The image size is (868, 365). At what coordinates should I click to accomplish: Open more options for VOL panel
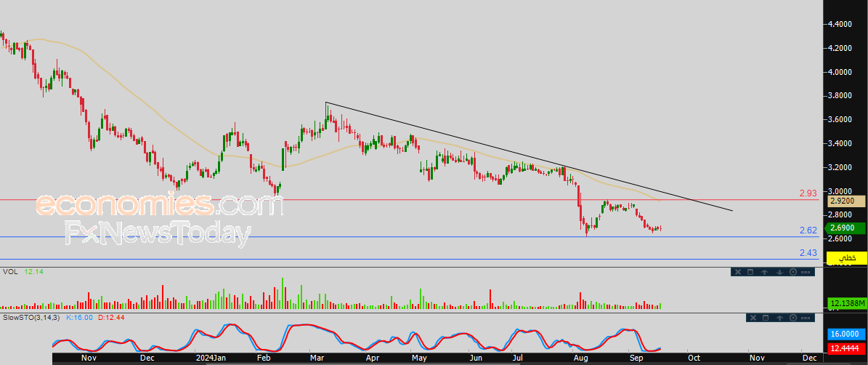806,272
